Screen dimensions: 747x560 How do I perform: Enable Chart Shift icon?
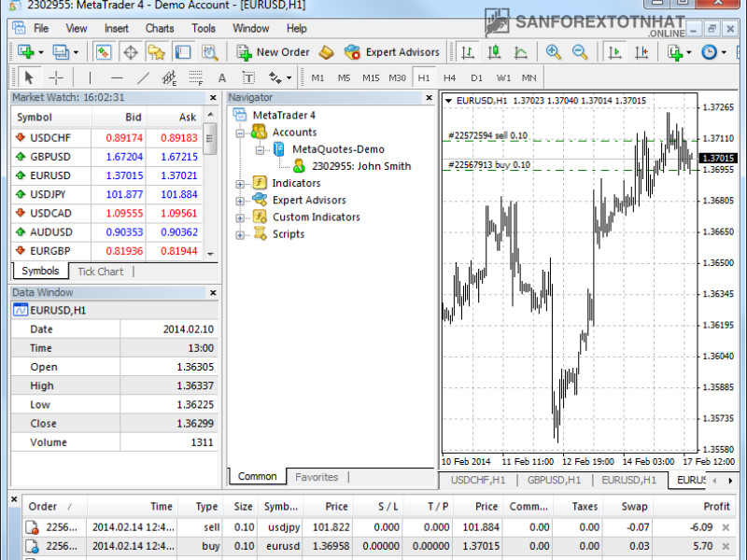(x=641, y=52)
